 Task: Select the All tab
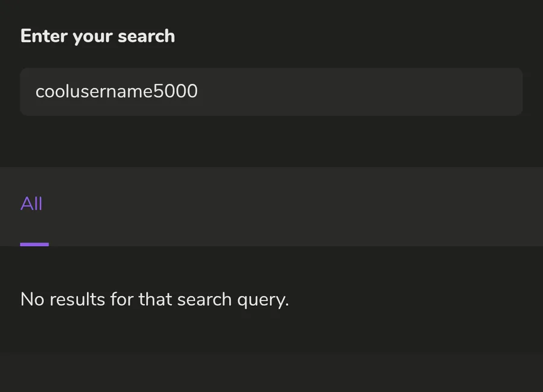point(31,204)
